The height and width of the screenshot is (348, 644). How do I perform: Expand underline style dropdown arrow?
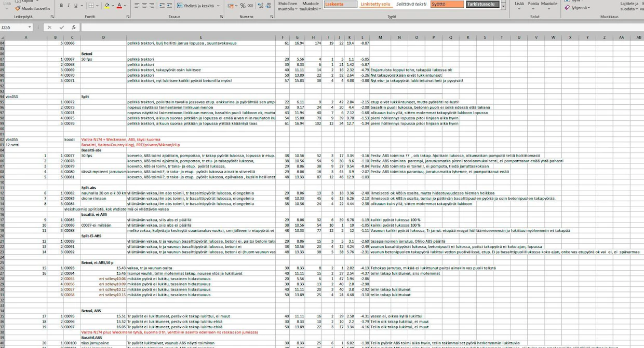[x=82, y=6]
